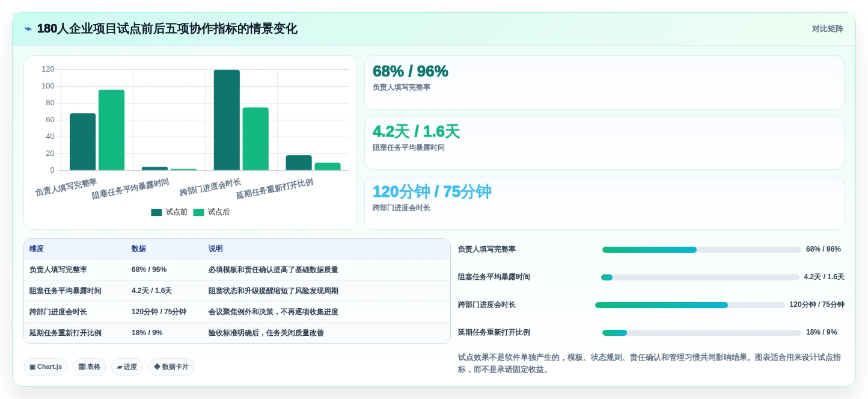Click the 数据 column header
Viewport: 868px width, 399px height.
pos(139,249)
